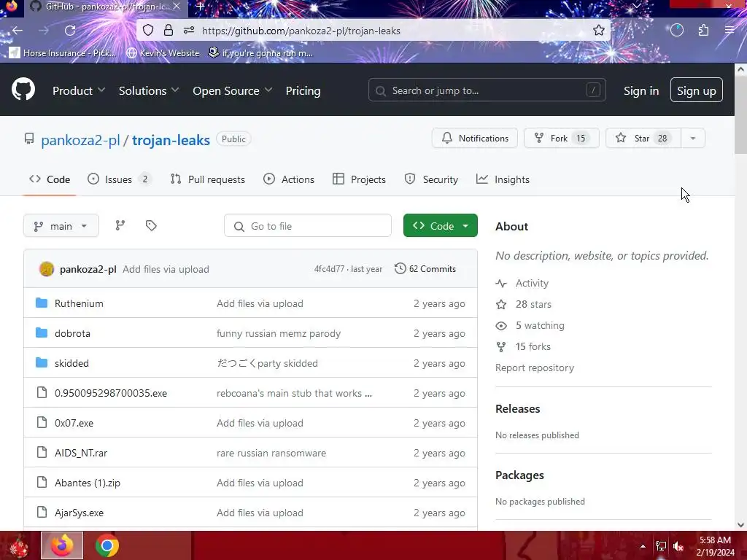Switch to the Actions tab
This screenshot has width=747, height=560.
coord(289,179)
